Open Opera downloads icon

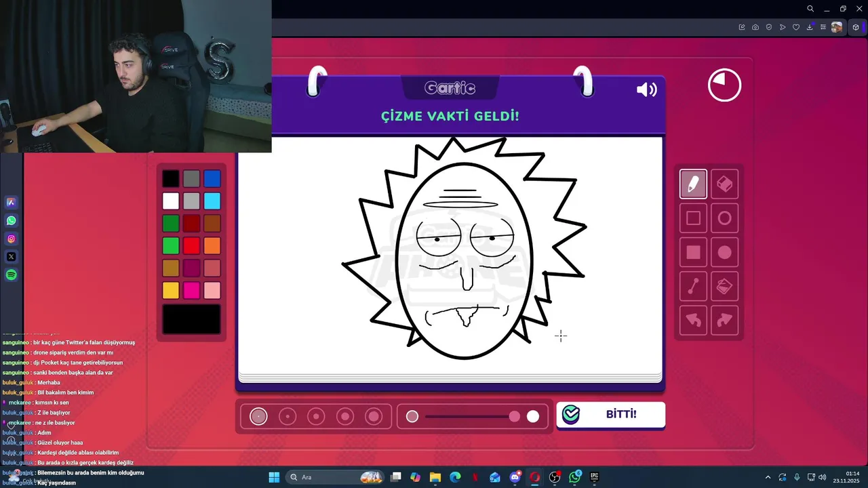810,27
